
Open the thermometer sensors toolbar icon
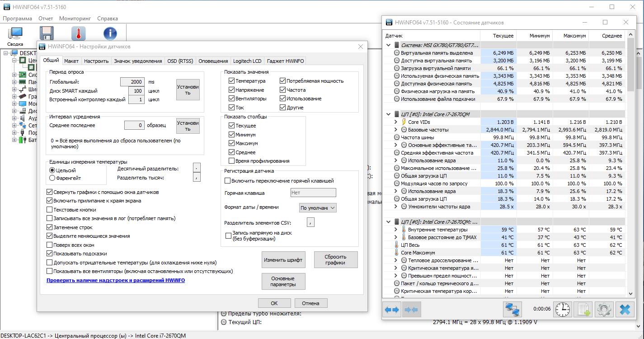(78, 34)
